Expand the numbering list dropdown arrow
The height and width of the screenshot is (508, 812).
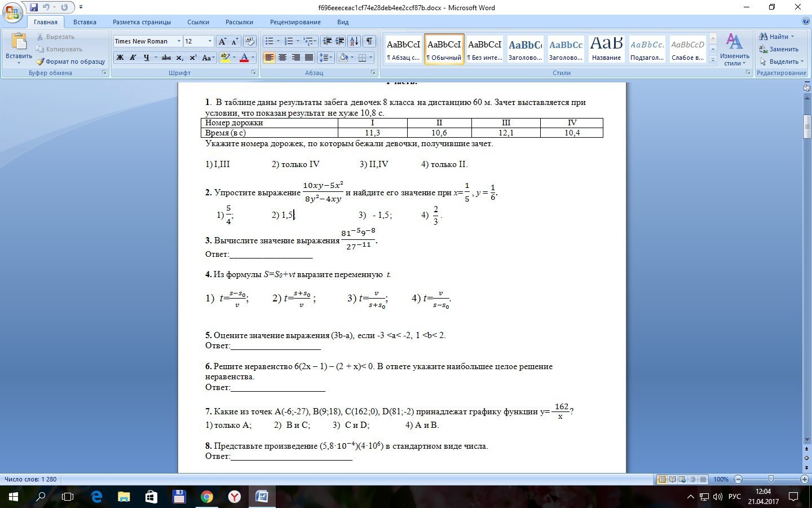pyautogui.click(x=297, y=41)
